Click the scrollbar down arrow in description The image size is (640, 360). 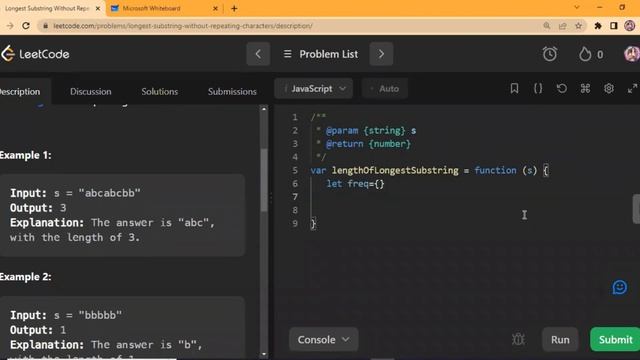tap(264, 354)
